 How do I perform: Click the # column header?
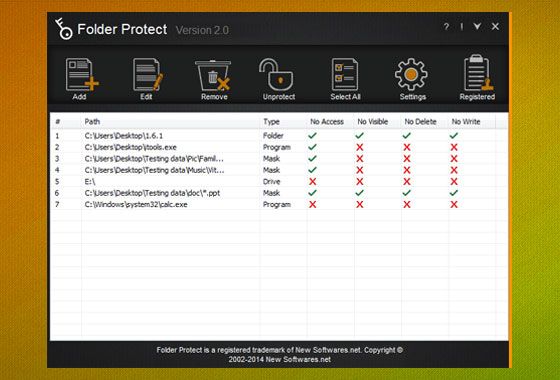pos(58,121)
